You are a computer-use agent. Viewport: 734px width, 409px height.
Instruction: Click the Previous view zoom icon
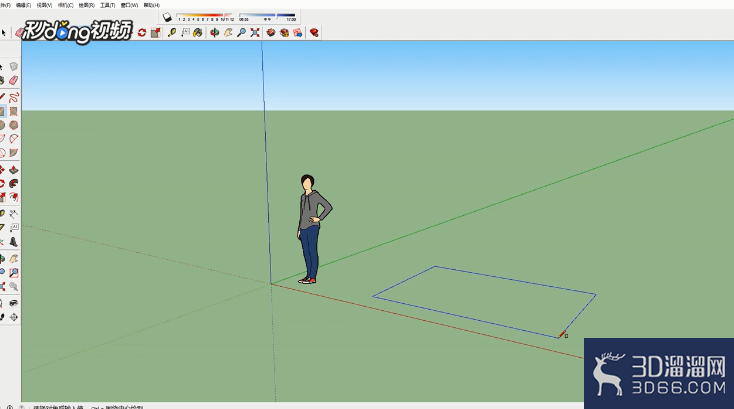coord(14,286)
